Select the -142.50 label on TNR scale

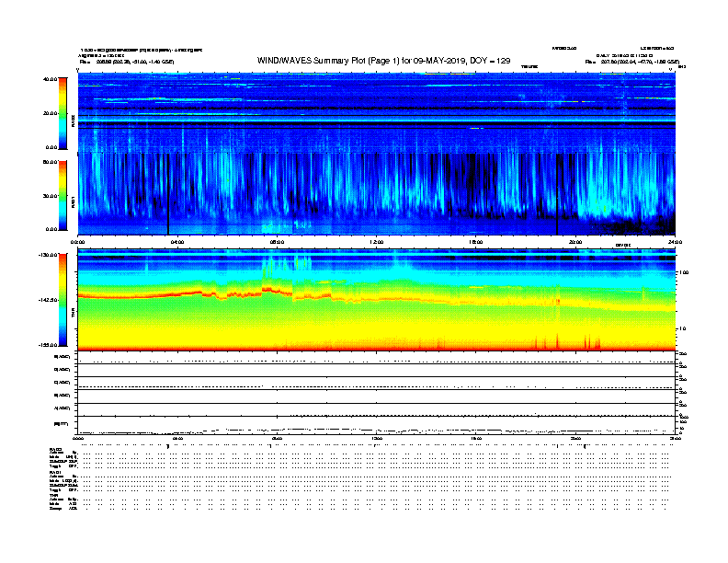[x=49, y=300]
